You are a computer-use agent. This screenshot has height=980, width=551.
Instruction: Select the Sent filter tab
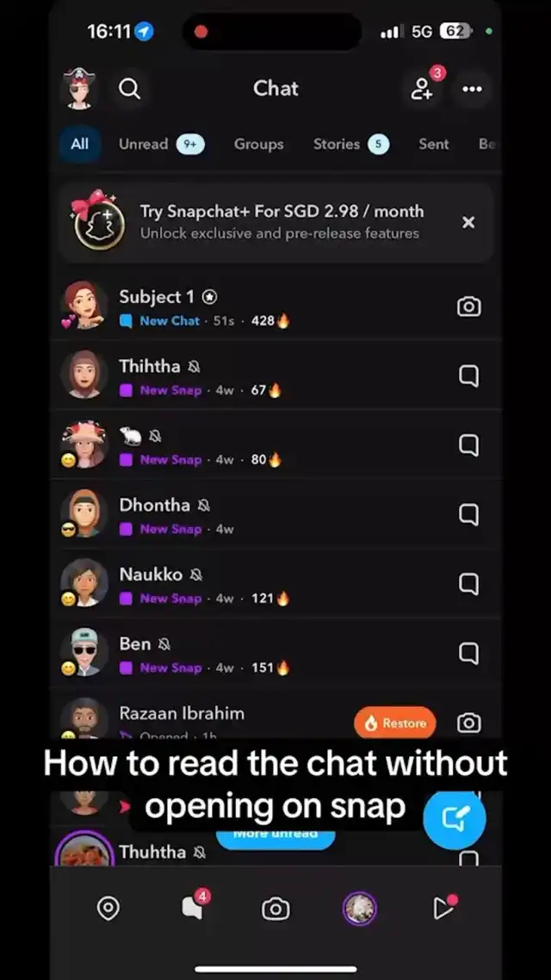(434, 145)
